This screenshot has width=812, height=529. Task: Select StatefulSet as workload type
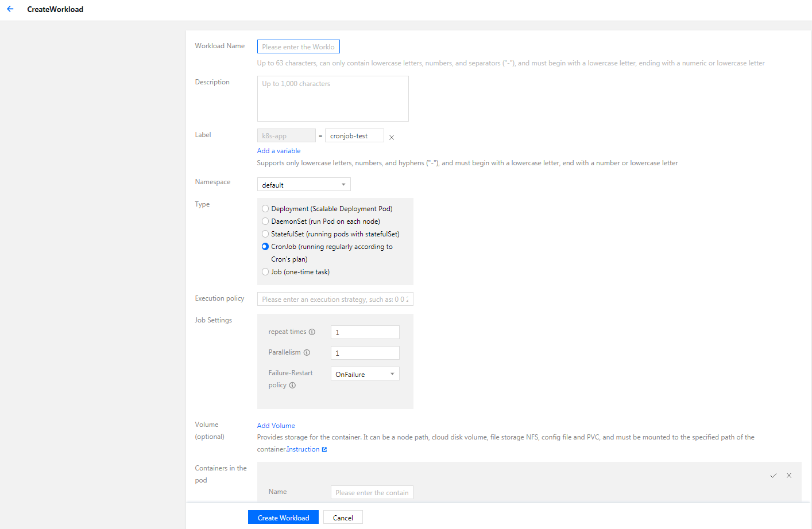[x=265, y=234]
